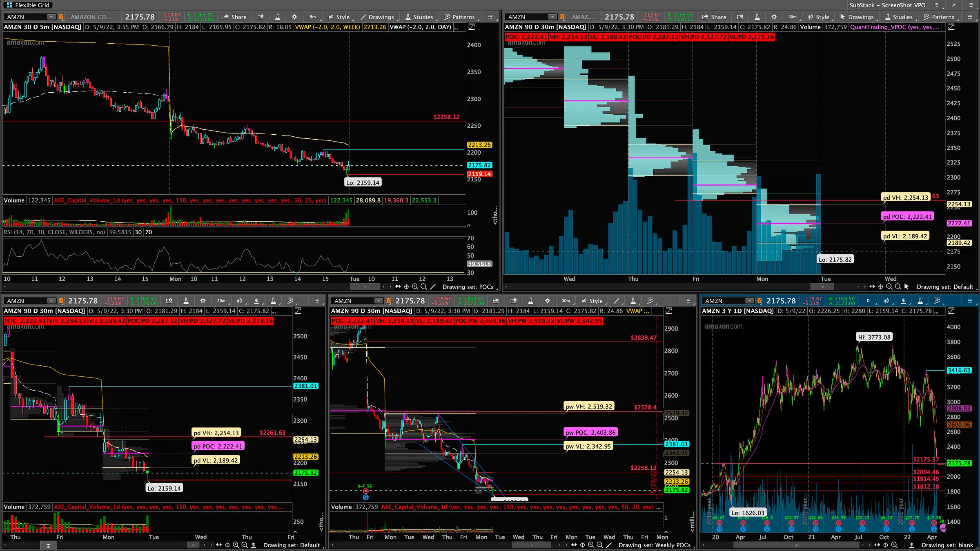
Task: Click zoom in magnifier below the 5m chart
Action: [x=415, y=287]
